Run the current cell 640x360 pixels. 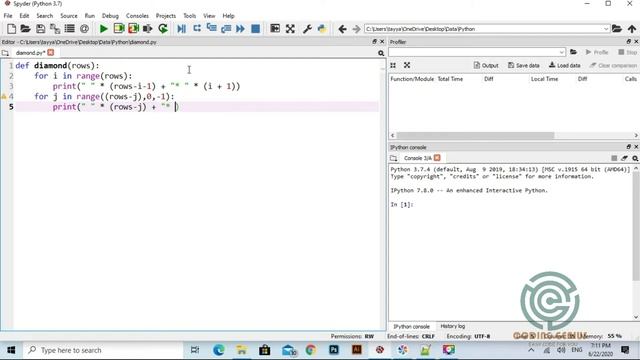point(119,29)
